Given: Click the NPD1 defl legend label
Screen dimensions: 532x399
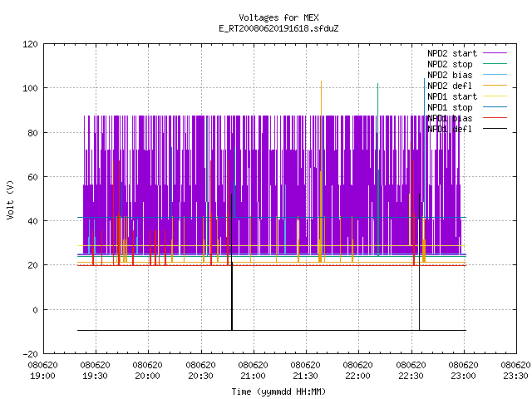Looking at the screenshot, I should coord(450,130).
